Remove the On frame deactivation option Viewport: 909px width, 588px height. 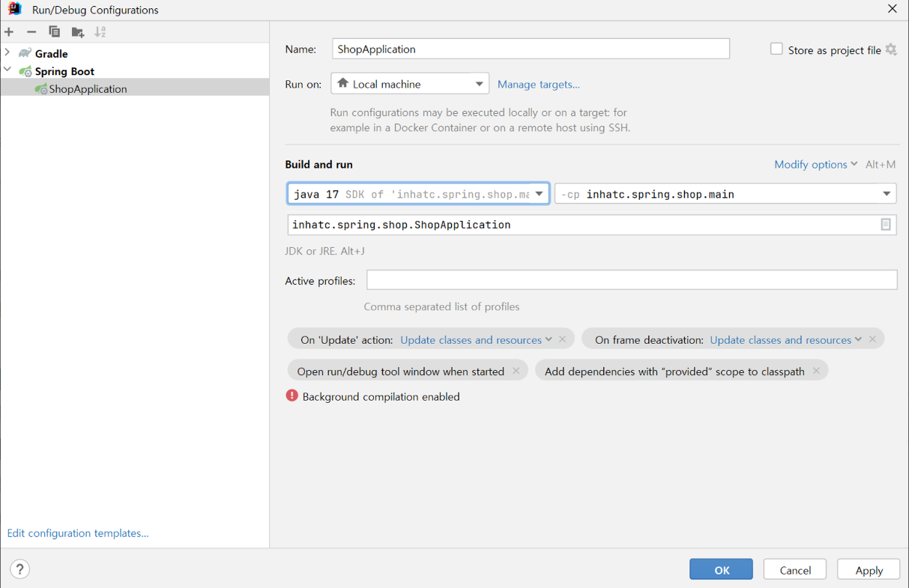[x=872, y=339]
